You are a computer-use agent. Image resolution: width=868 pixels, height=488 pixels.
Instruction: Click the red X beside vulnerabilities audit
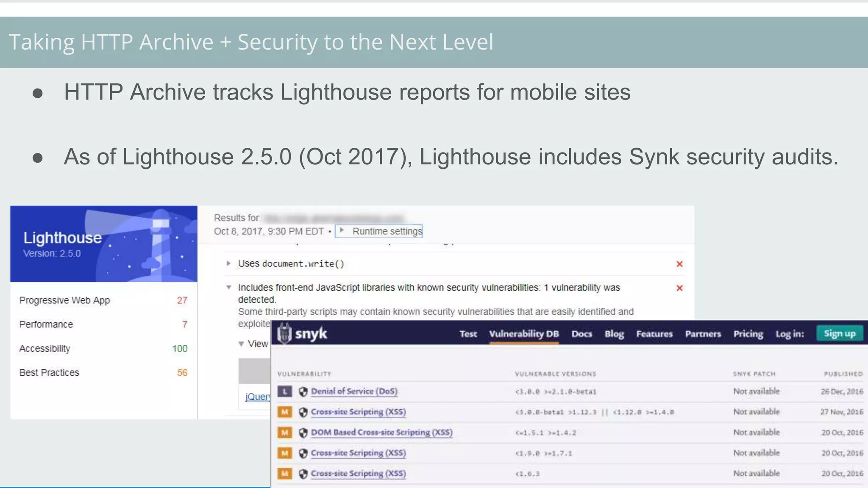[x=679, y=288]
